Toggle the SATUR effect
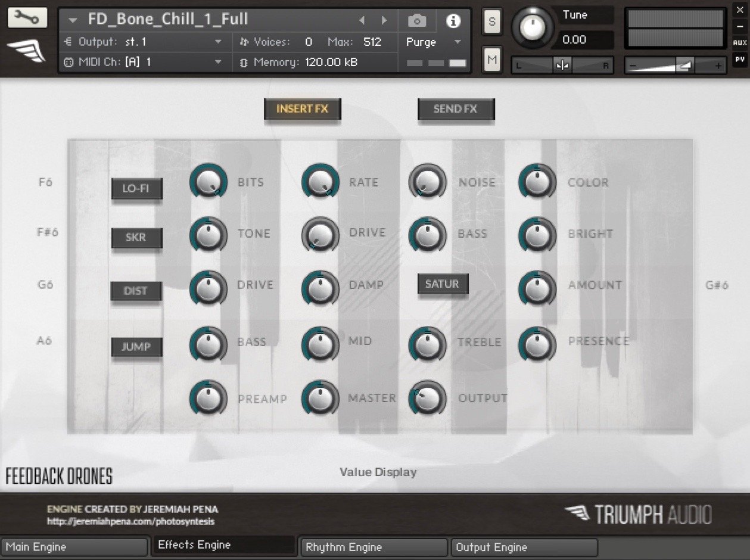 [442, 284]
